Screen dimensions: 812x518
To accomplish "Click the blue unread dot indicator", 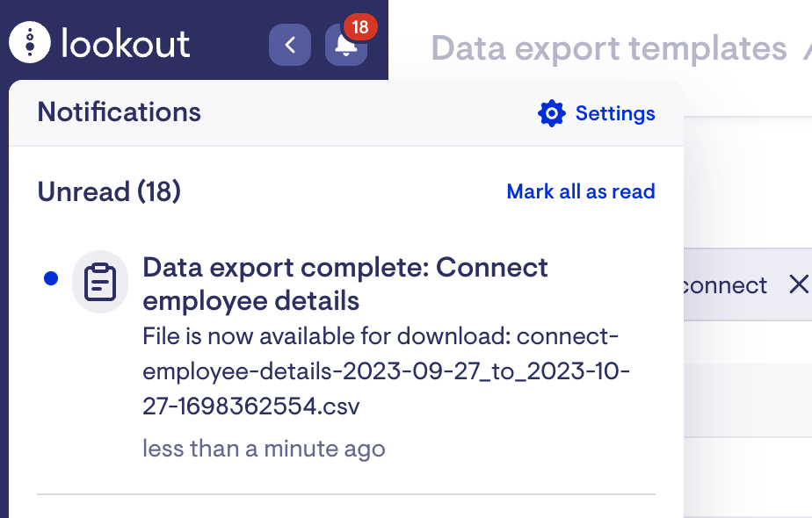I will [x=51, y=278].
